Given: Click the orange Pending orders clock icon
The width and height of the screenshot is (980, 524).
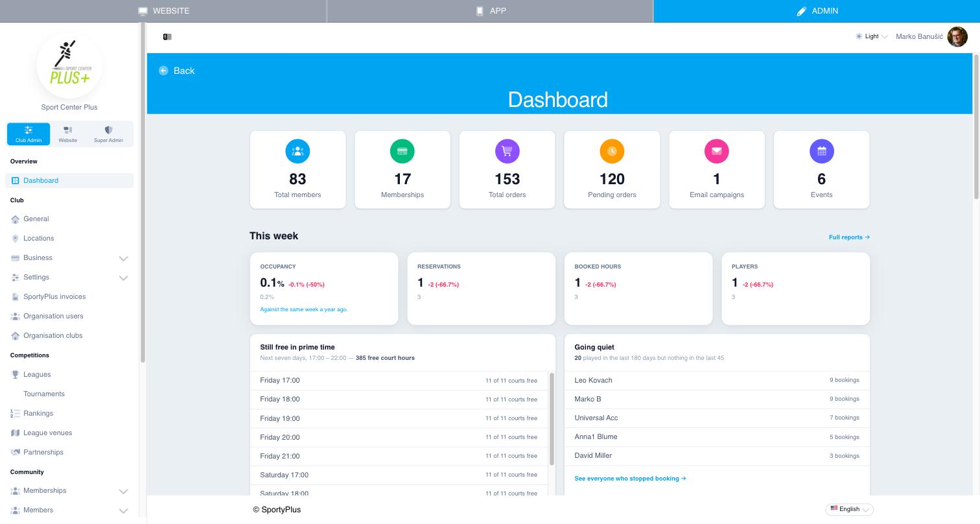Looking at the screenshot, I should 612,151.
